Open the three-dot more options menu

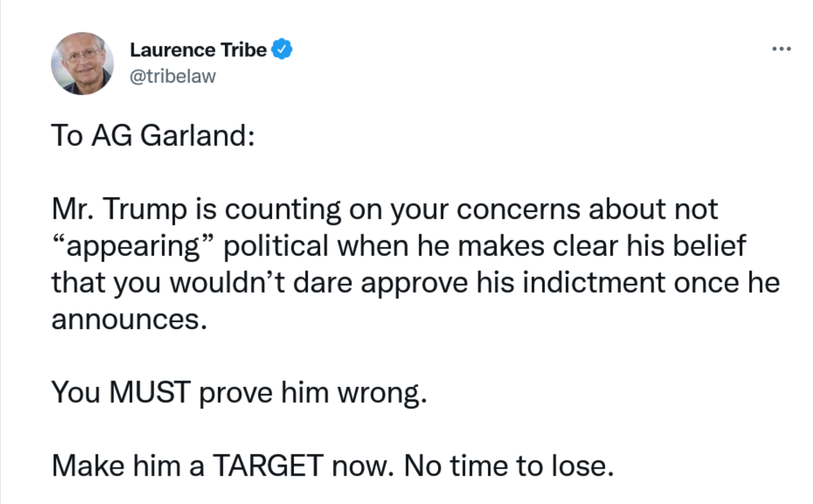(x=781, y=49)
